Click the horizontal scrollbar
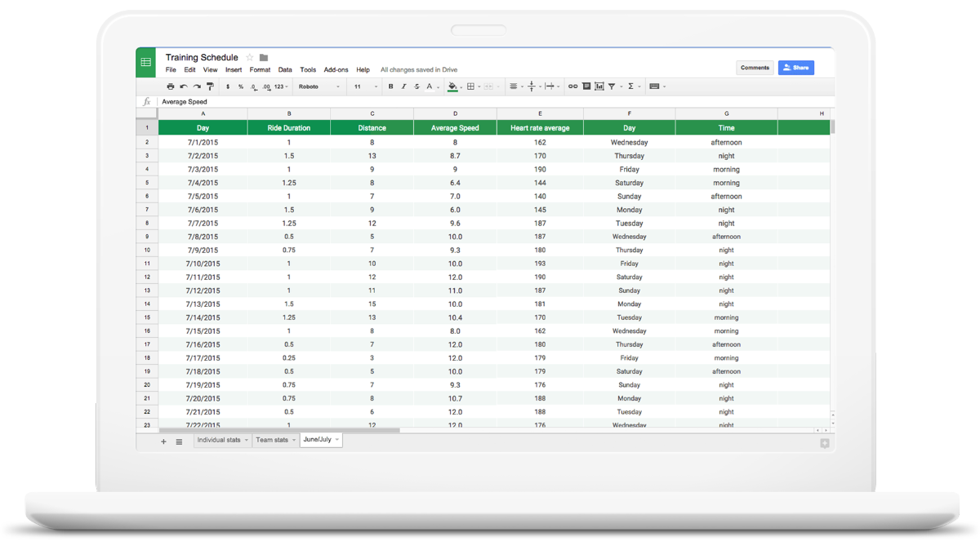This screenshot has height=550, width=980. point(279,430)
